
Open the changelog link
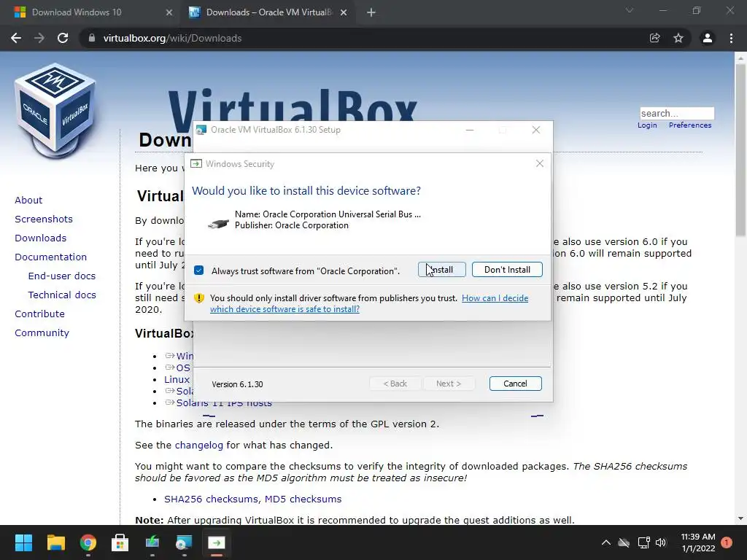(198, 446)
